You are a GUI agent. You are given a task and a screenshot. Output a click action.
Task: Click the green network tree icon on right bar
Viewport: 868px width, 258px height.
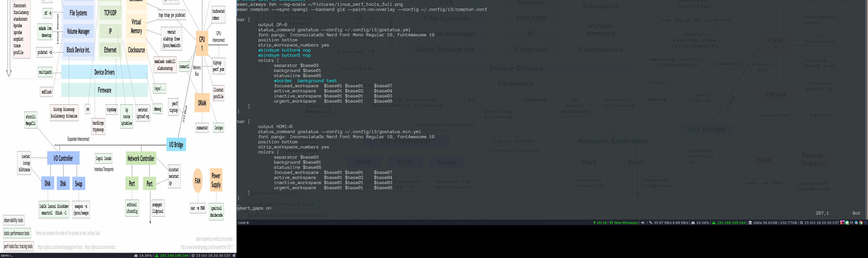(x=714, y=223)
